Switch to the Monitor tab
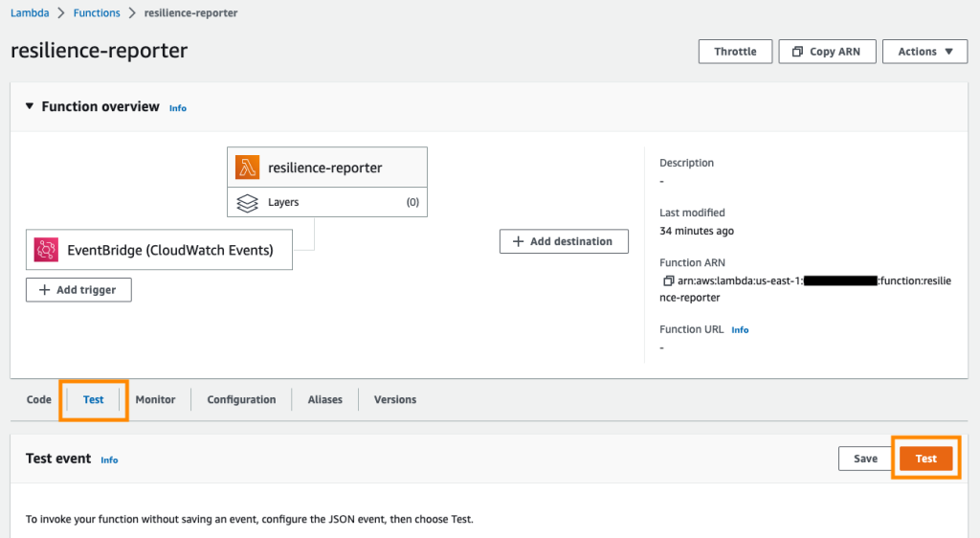This screenshot has width=980, height=538. pos(155,400)
